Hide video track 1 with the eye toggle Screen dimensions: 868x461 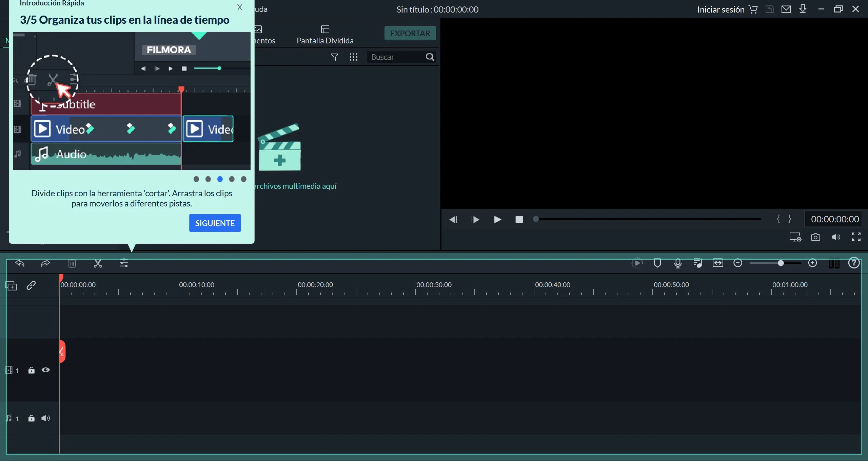click(46, 370)
